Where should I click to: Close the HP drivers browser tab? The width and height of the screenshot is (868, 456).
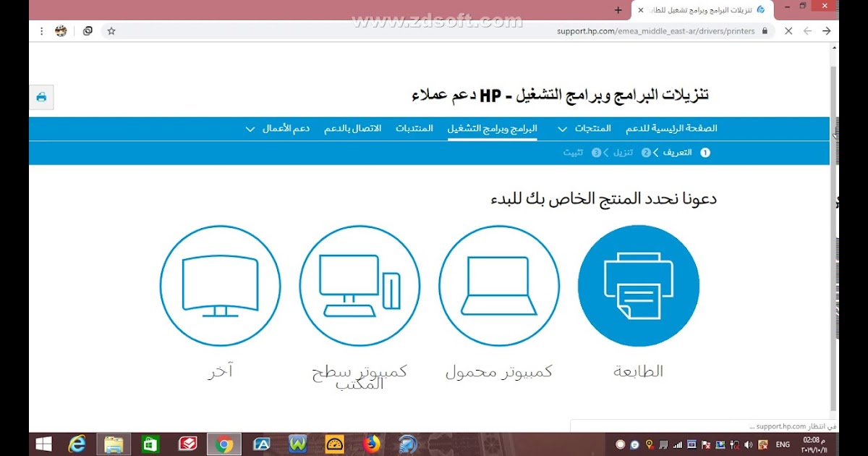point(640,10)
